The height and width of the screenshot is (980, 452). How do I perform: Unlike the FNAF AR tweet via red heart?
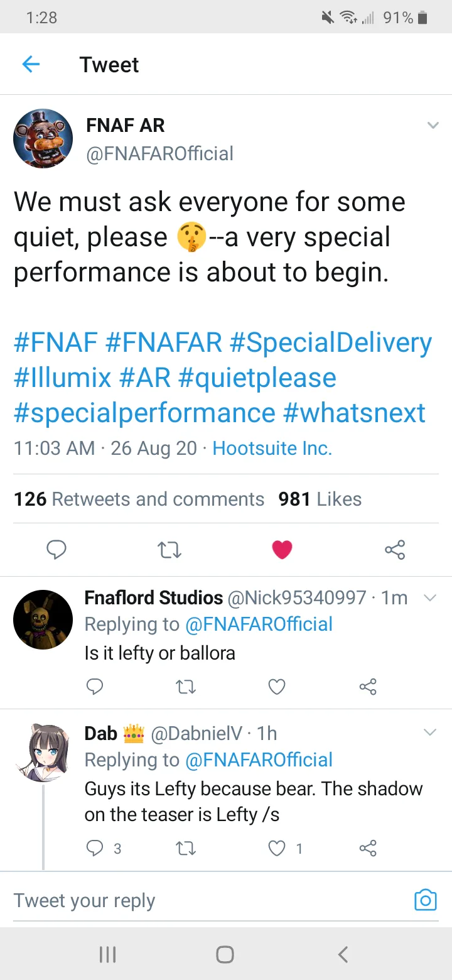pyautogui.click(x=282, y=550)
